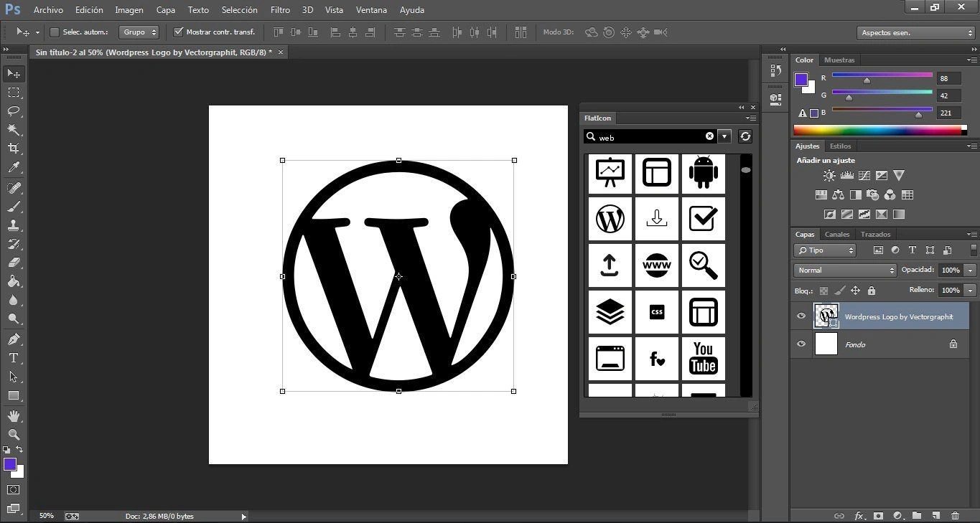Select the Horizontal Type tool

[14, 358]
